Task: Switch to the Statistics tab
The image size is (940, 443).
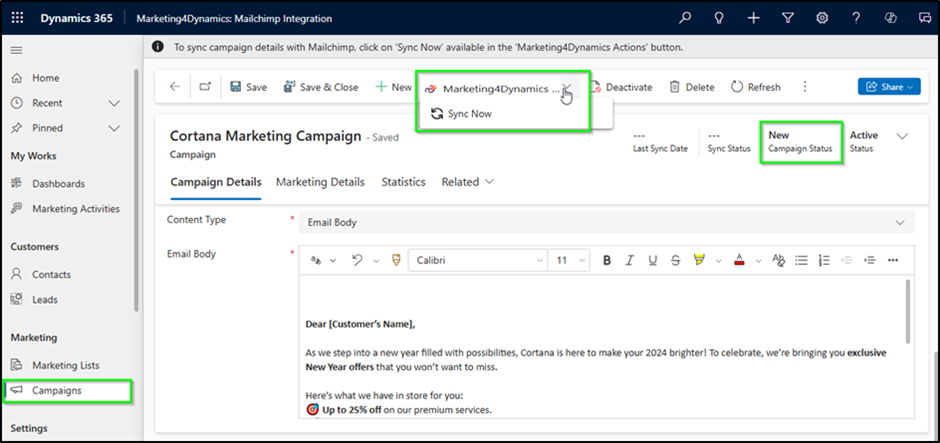Action: point(403,182)
